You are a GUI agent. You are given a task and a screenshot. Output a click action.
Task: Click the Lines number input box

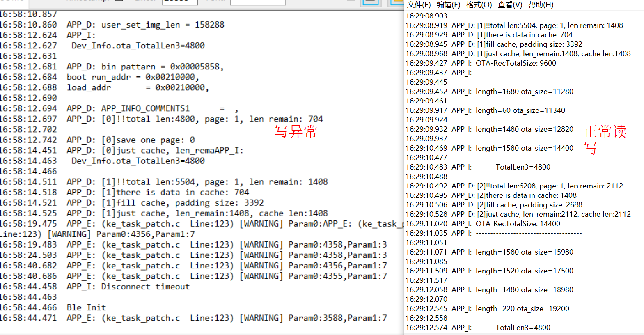click(180, 2)
